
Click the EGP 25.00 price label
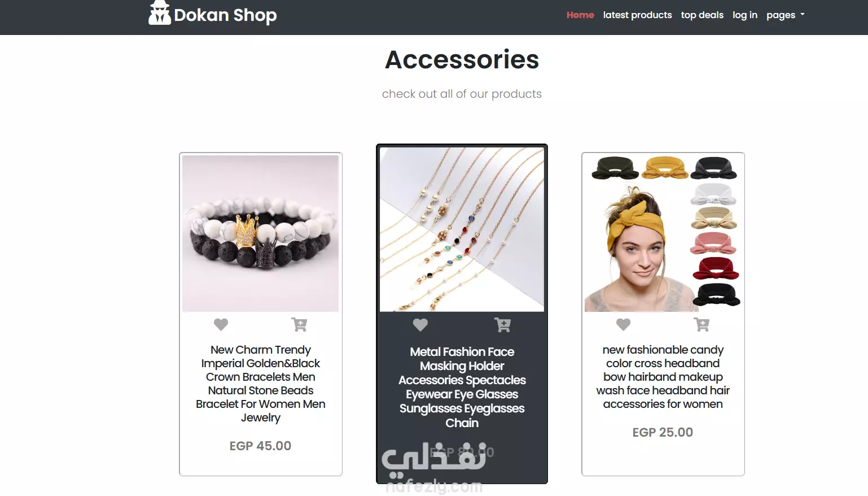pos(663,432)
